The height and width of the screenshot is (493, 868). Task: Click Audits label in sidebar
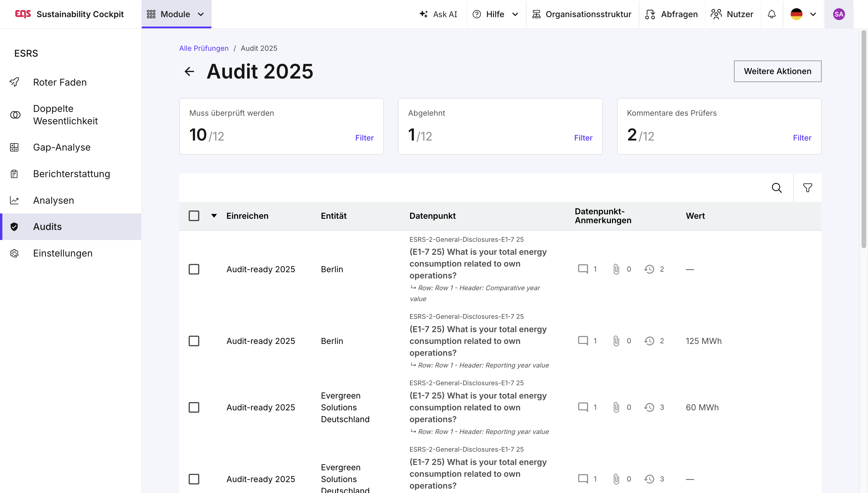click(48, 227)
